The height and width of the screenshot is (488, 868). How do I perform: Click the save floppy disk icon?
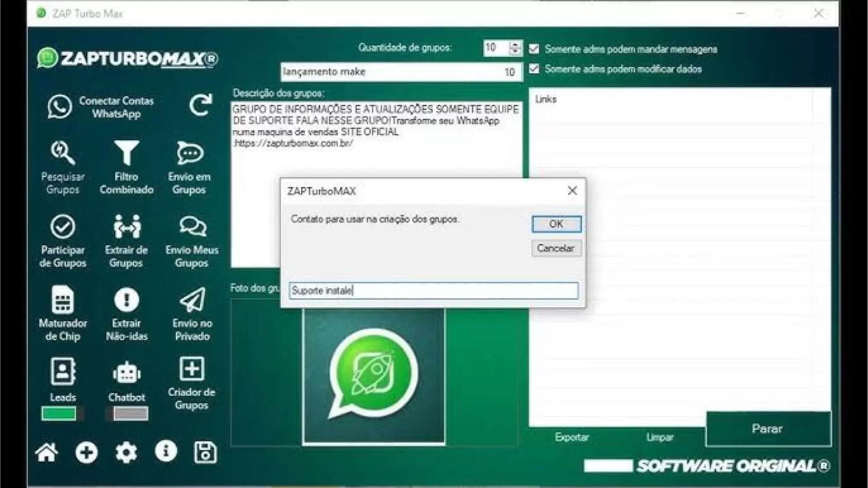205,453
